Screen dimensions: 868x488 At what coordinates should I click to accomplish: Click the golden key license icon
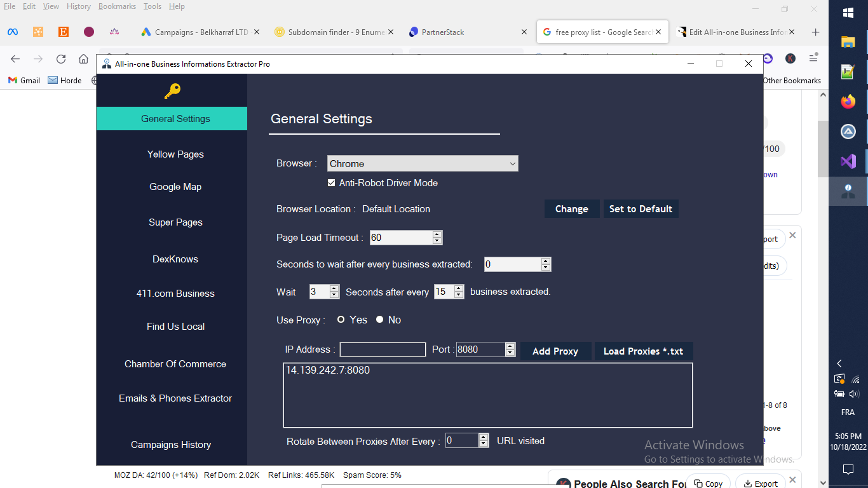172,91
